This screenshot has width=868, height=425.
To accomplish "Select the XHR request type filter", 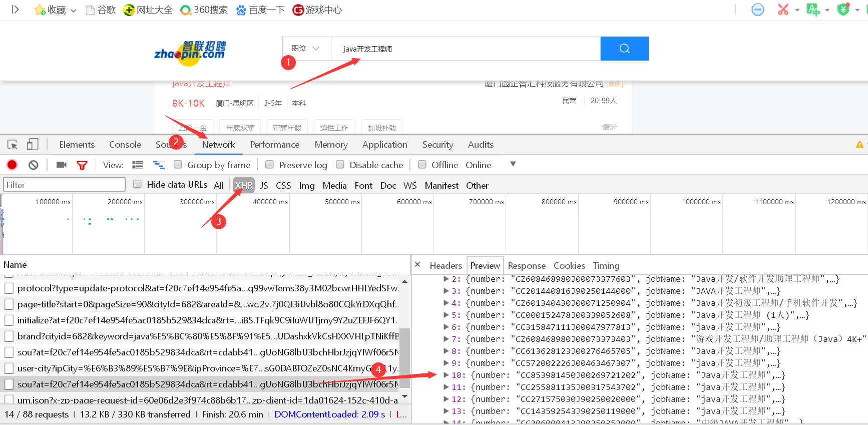I will click(244, 185).
